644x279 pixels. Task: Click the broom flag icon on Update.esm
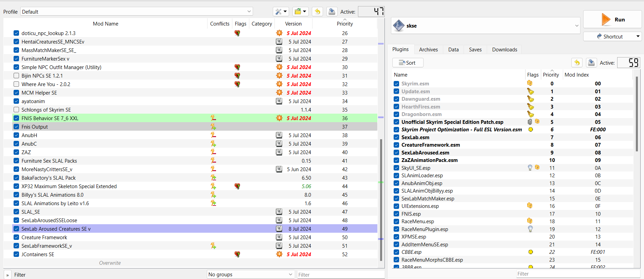(530, 91)
